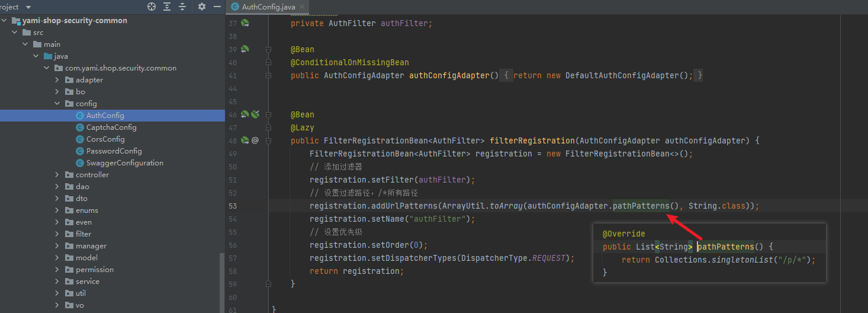Click the Spring bean gutter icon on line 37
This screenshot has width=868, height=313.
pos(245,23)
